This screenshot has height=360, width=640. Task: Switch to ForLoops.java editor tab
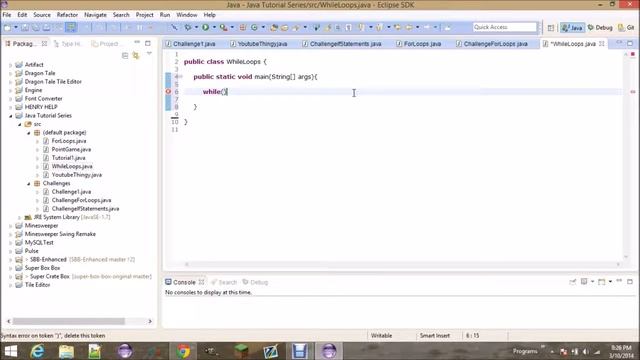tap(419, 44)
